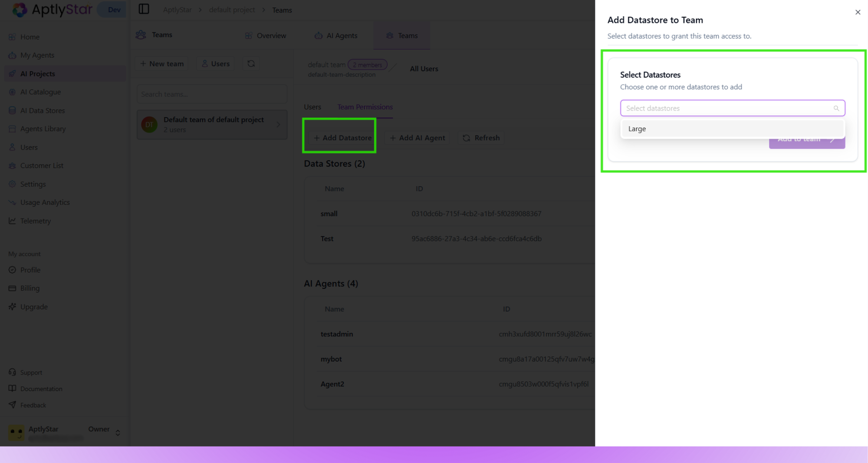Create a New team
This screenshot has height=463, width=868.
coord(161,63)
